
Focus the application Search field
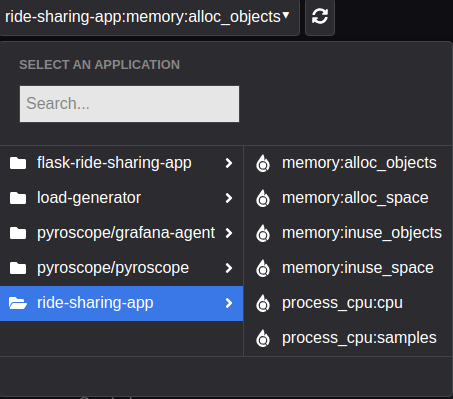129,104
